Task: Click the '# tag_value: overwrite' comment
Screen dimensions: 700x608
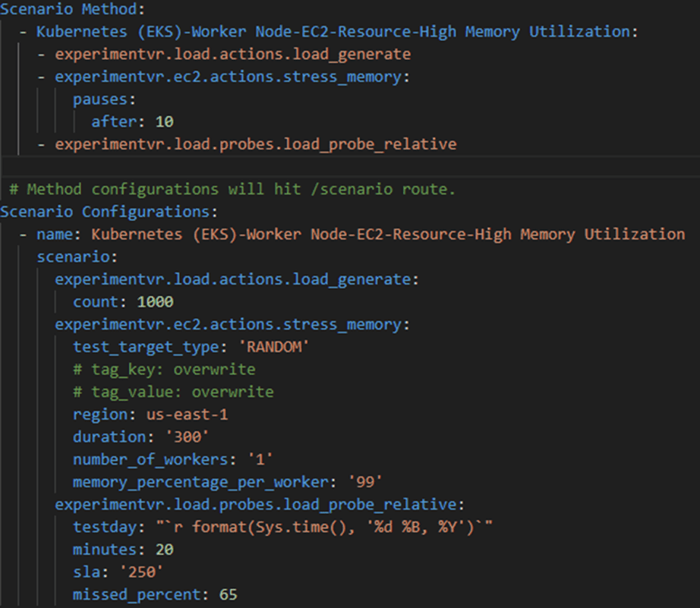Action: [x=173, y=392]
